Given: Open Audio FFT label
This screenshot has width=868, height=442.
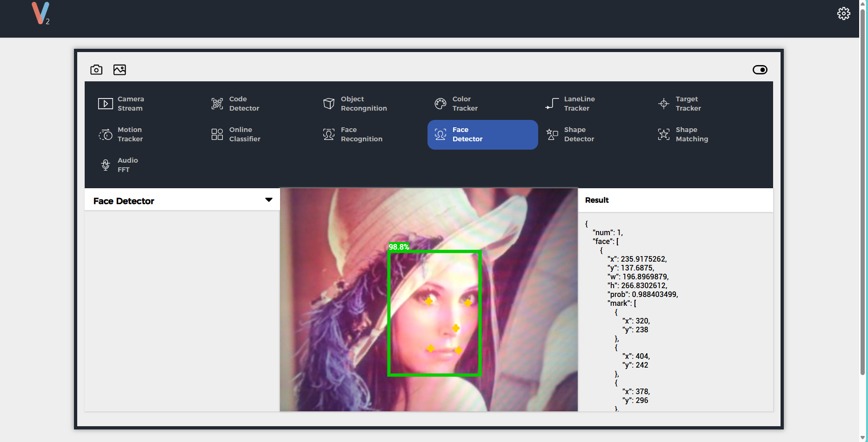Looking at the screenshot, I should click(128, 165).
